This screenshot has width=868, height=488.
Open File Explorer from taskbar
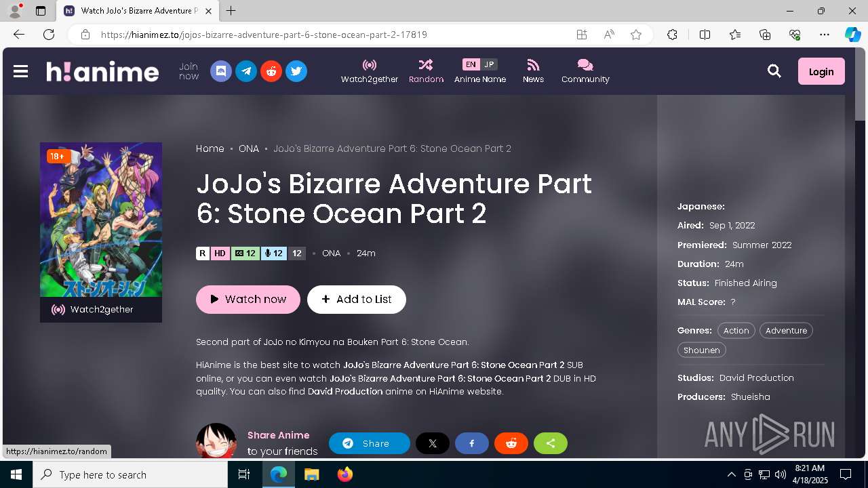[311, 474]
